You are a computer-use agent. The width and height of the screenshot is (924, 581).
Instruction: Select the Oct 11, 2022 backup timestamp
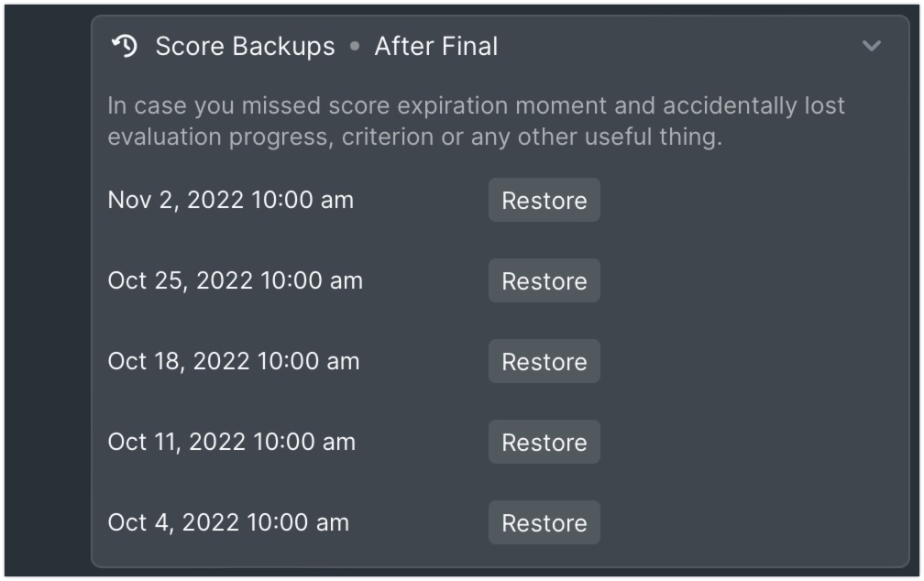pos(232,442)
